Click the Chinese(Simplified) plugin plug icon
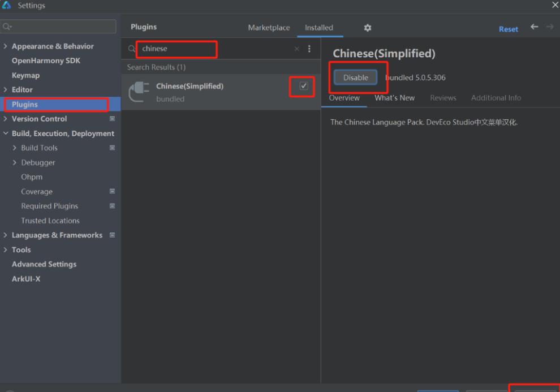 pos(139,92)
